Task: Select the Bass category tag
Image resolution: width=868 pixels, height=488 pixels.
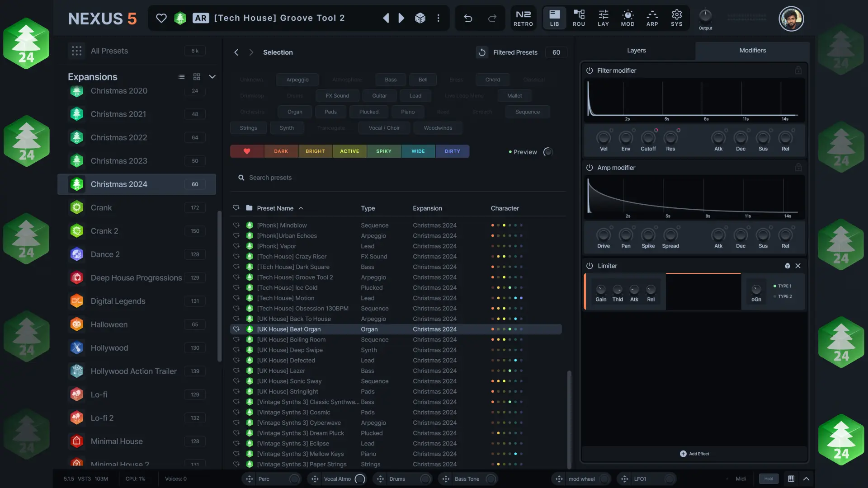Action: point(391,80)
